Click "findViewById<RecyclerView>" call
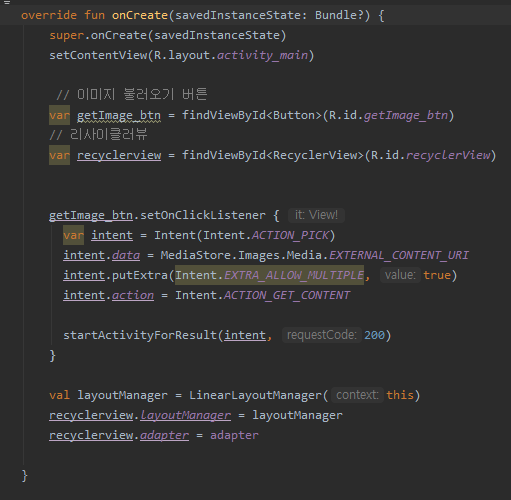 point(273,155)
